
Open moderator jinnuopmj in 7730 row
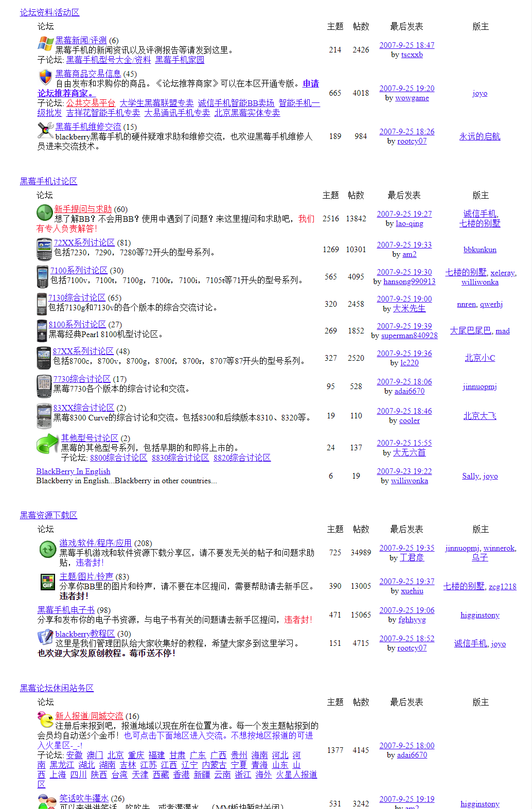point(480,386)
